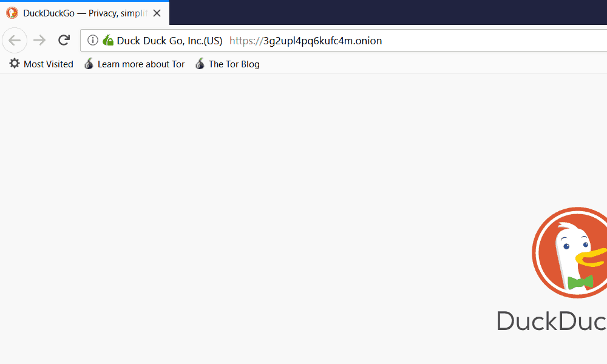Click the onion icon beside Learn more about Tor
This screenshot has width=607, height=364.
click(89, 64)
